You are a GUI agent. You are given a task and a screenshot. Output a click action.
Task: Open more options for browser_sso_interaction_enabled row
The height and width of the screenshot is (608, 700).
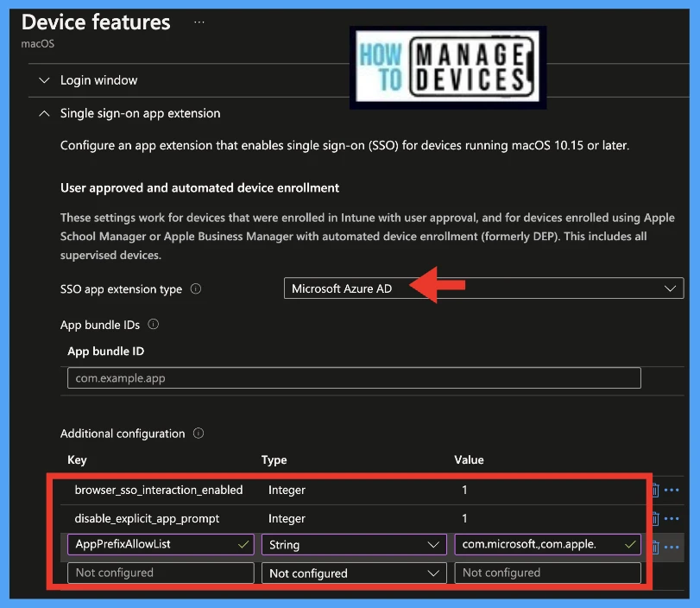tap(672, 490)
